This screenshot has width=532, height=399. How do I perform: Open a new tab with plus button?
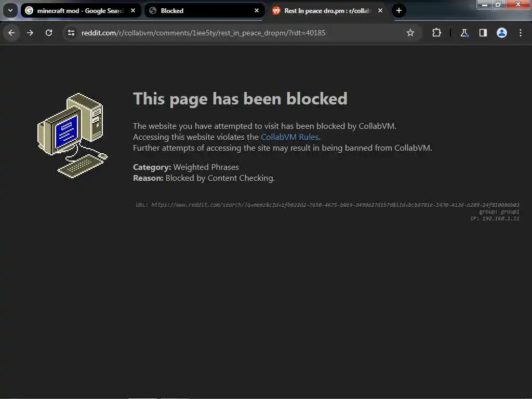coord(399,10)
